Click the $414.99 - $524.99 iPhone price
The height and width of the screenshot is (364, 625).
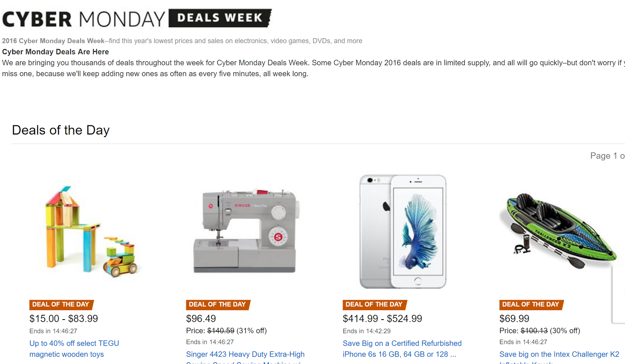click(x=382, y=319)
